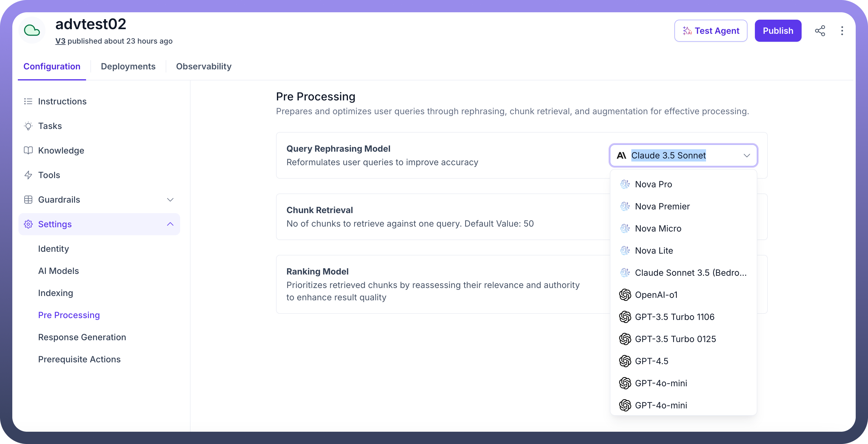Click the Pre Processing page heading
The width and height of the screenshot is (868, 444).
click(315, 97)
